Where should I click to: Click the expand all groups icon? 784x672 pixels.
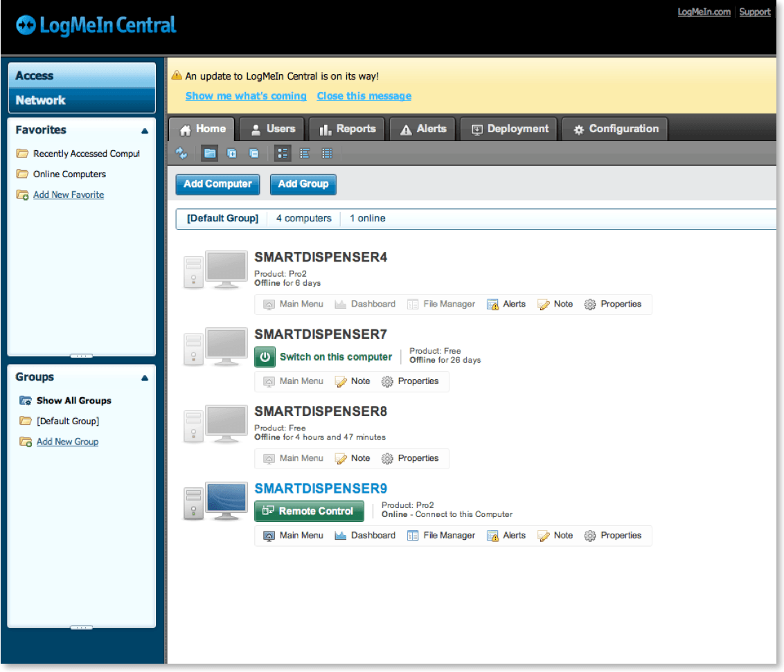231,154
